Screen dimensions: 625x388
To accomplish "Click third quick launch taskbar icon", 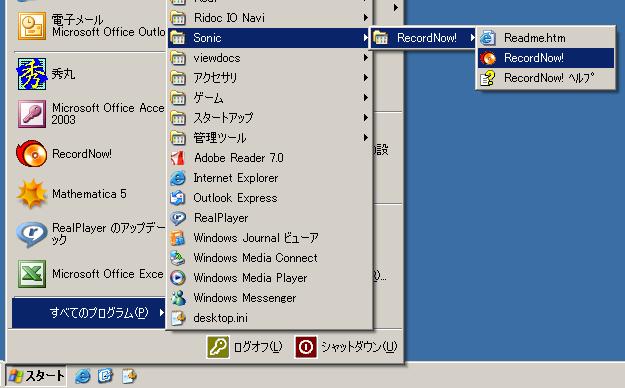I will tap(129, 376).
